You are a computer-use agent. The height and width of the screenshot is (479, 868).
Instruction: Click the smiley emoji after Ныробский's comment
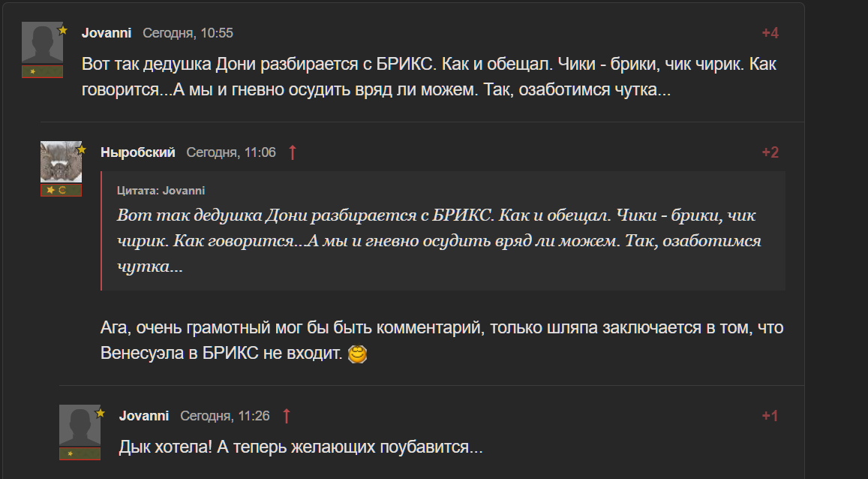[x=359, y=353]
